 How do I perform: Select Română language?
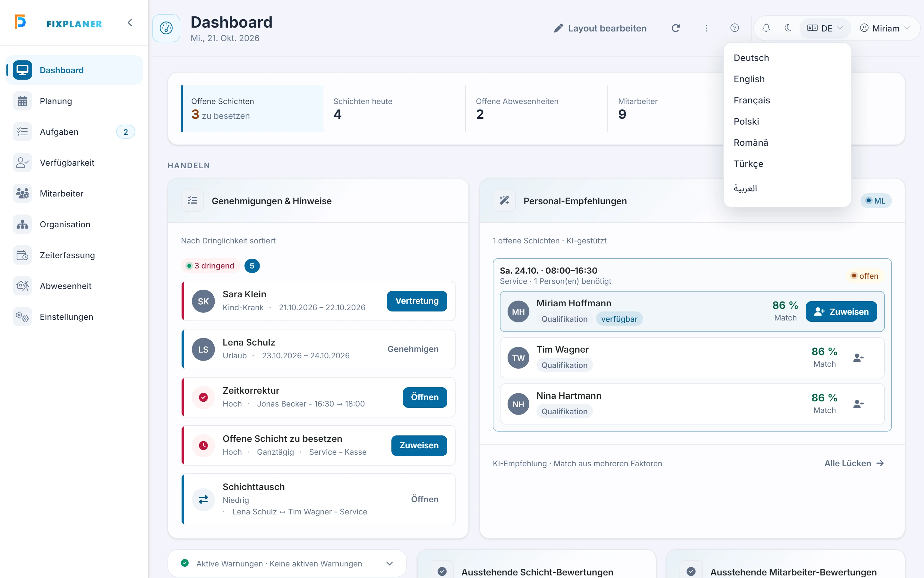pyautogui.click(x=787, y=143)
